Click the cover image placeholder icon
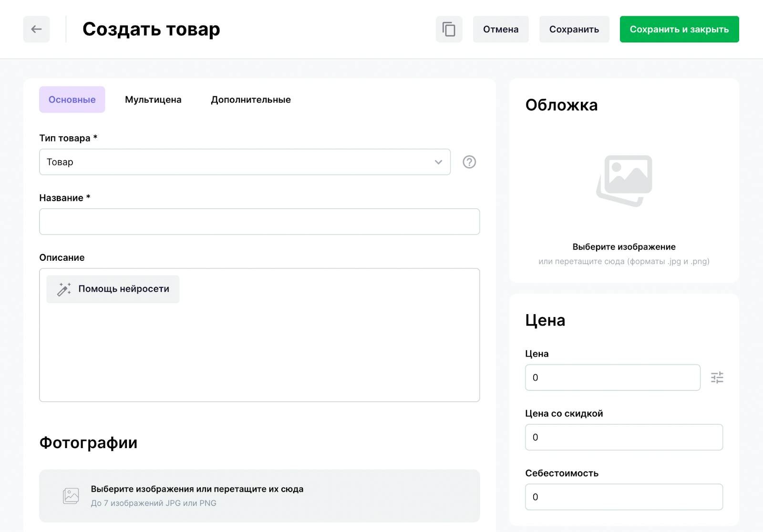Viewport: 763px width, 532px height. (x=624, y=181)
